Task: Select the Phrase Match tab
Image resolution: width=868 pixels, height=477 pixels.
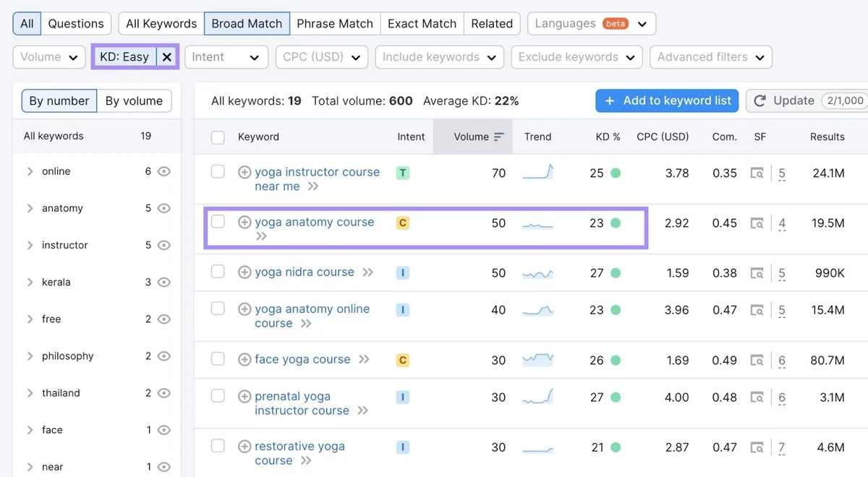Action: 335,23
